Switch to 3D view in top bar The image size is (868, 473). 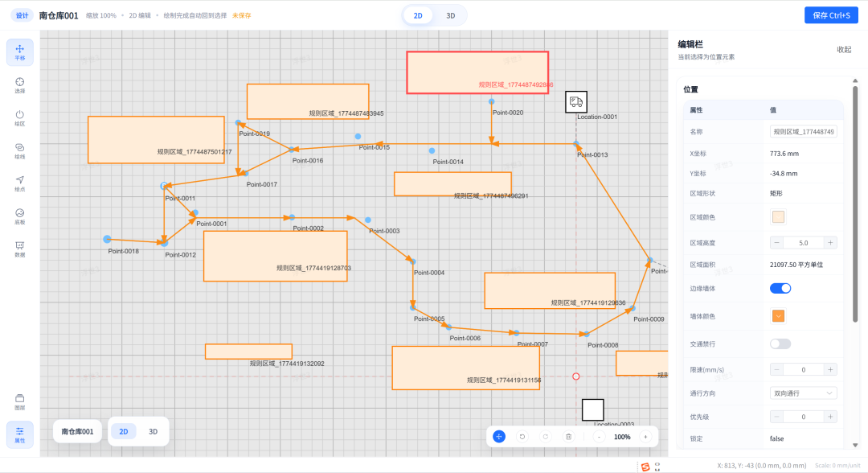(451, 15)
